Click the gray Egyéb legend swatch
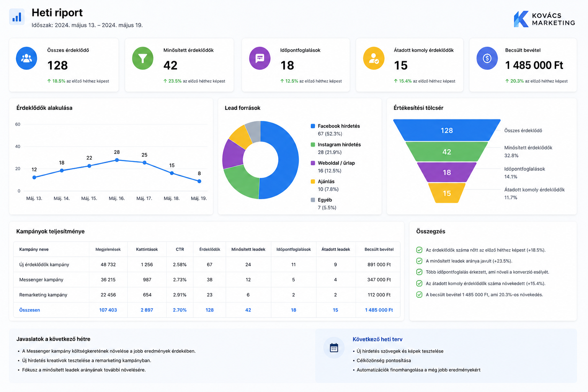This screenshot has height=392, width=588. (x=313, y=200)
